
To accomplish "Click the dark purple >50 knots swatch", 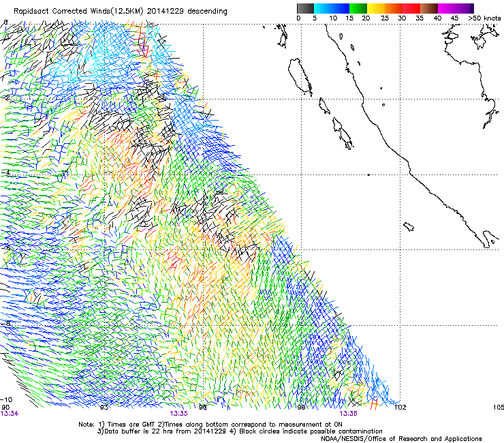I will tap(472, 8).
